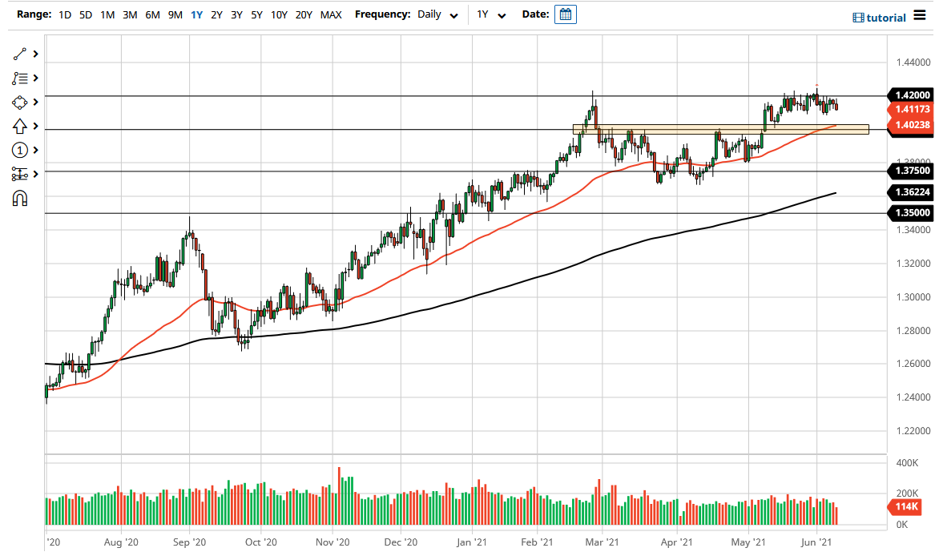This screenshot has width=939, height=560.
Task: Set range to 5D
Action: pos(86,15)
